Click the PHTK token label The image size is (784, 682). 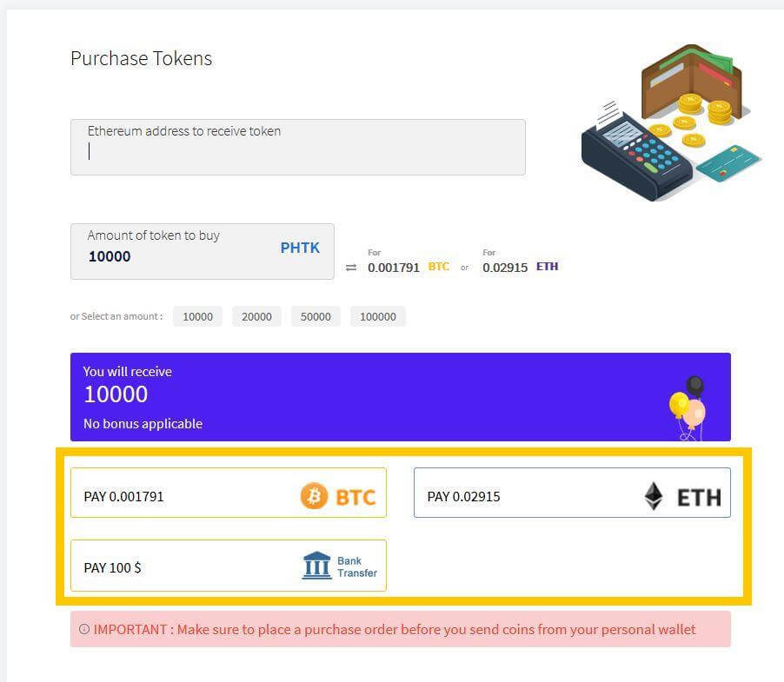[x=300, y=248]
